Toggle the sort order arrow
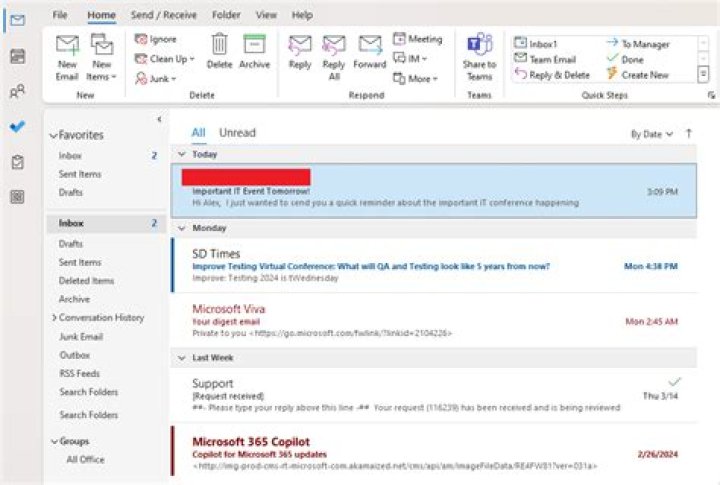 click(x=689, y=133)
